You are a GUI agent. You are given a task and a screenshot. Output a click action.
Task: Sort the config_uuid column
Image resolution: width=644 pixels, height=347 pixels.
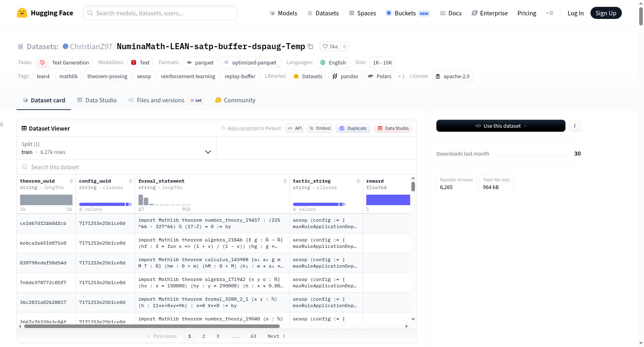pyautogui.click(x=130, y=181)
